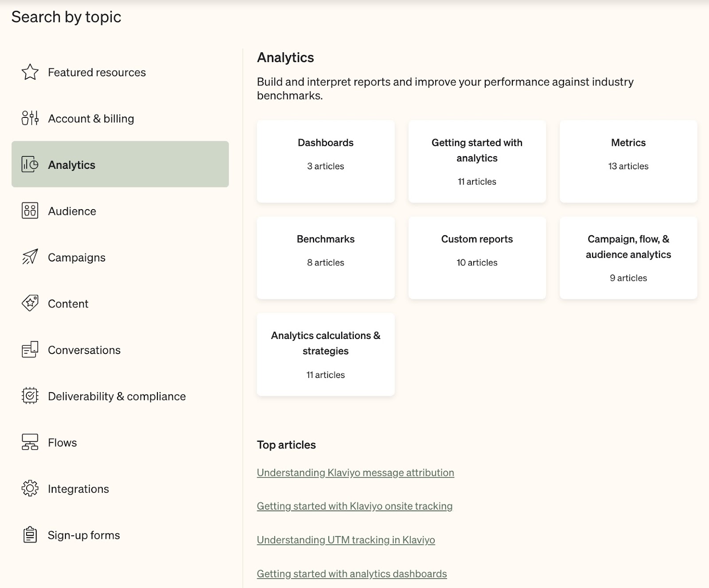Click the paper plane icon for Campaigns
This screenshot has height=588, width=709.
pos(30,257)
